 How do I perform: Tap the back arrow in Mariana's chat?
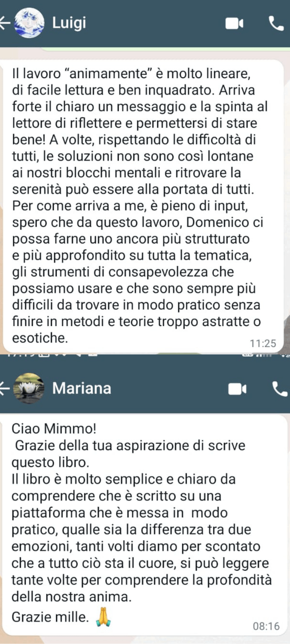click(x=5, y=389)
